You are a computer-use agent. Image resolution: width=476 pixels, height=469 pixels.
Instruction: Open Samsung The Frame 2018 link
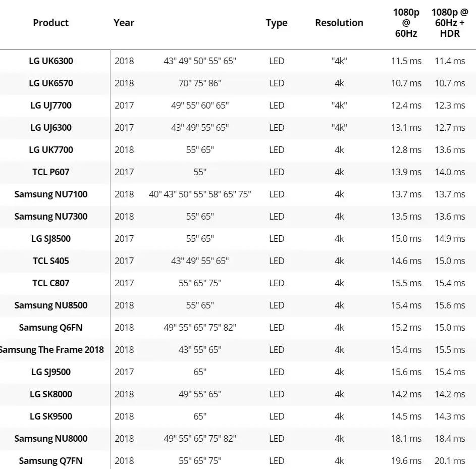point(51,350)
